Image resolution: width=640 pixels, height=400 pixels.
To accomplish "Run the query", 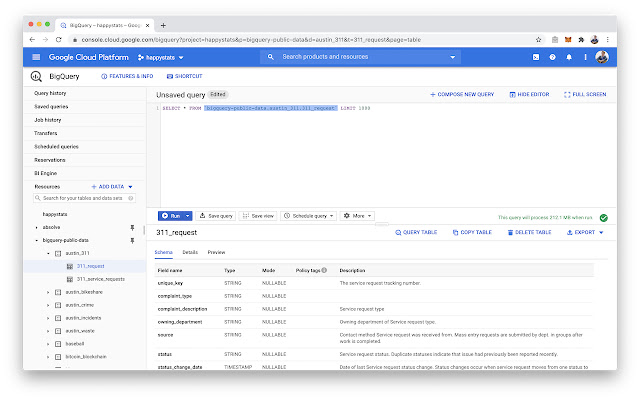I will [x=171, y=216].
